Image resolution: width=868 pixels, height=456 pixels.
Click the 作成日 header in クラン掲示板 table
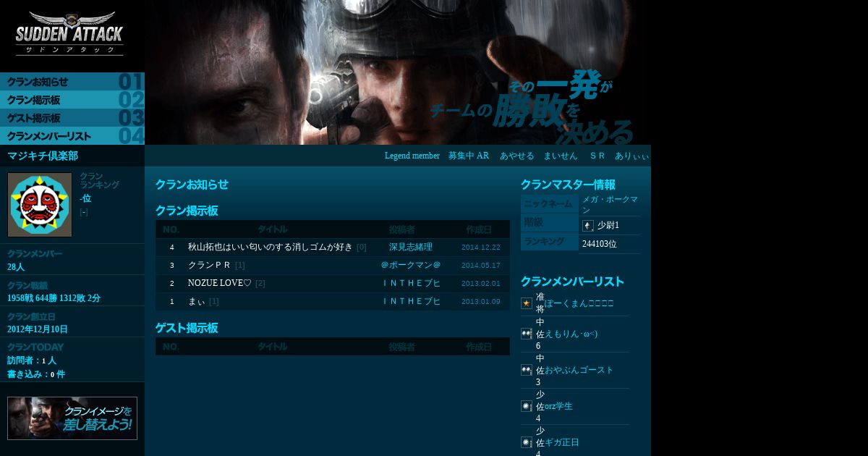pos(479,229)
